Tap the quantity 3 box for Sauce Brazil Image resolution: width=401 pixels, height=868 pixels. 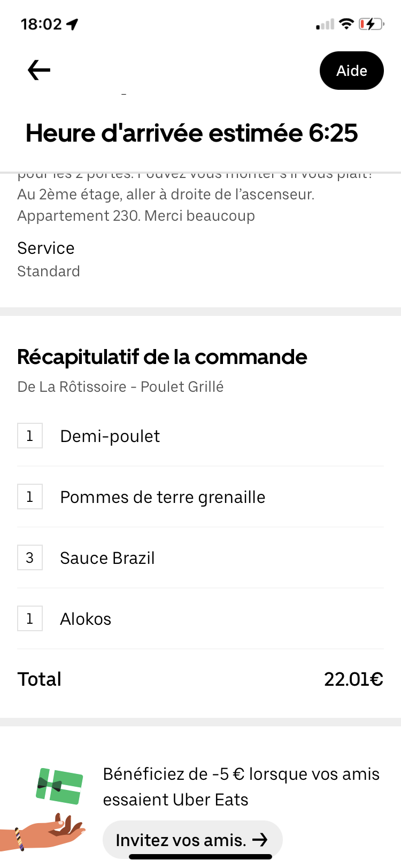click(30, 558)
